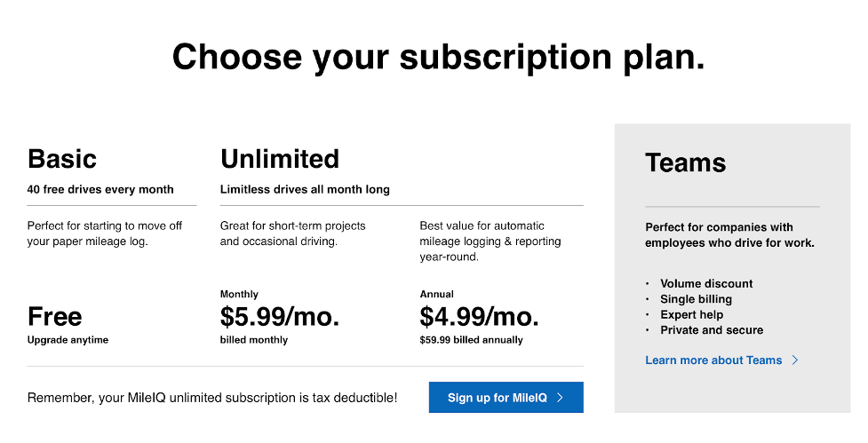Click the $59.99 billed annually note
This screenshot has height=443, width=868.
click(x=471, y=340)
